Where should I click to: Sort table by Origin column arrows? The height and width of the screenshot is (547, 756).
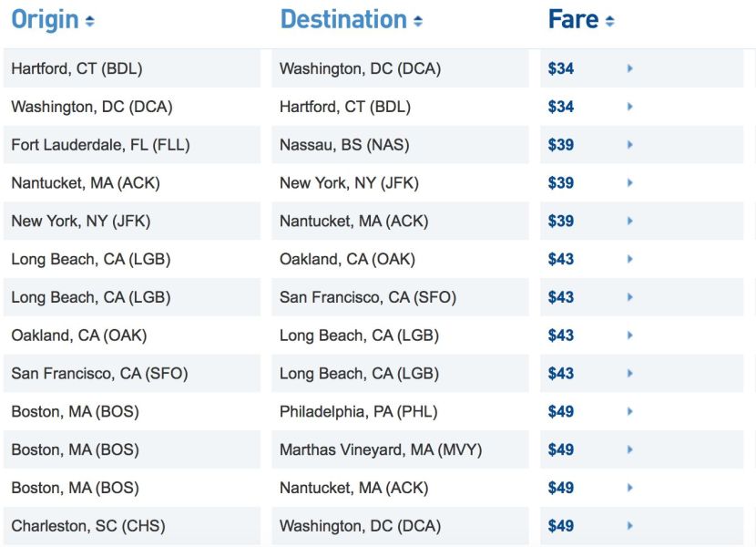tap(89, 21)
